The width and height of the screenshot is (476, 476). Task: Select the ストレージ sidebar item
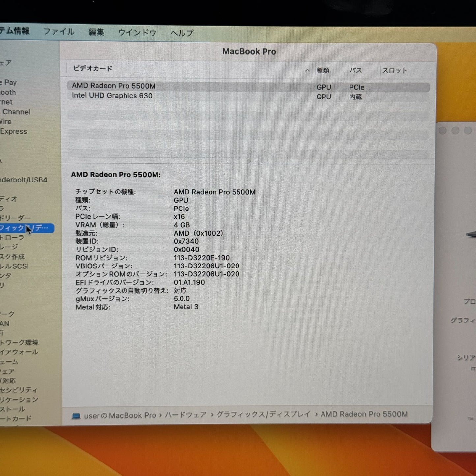9,247
